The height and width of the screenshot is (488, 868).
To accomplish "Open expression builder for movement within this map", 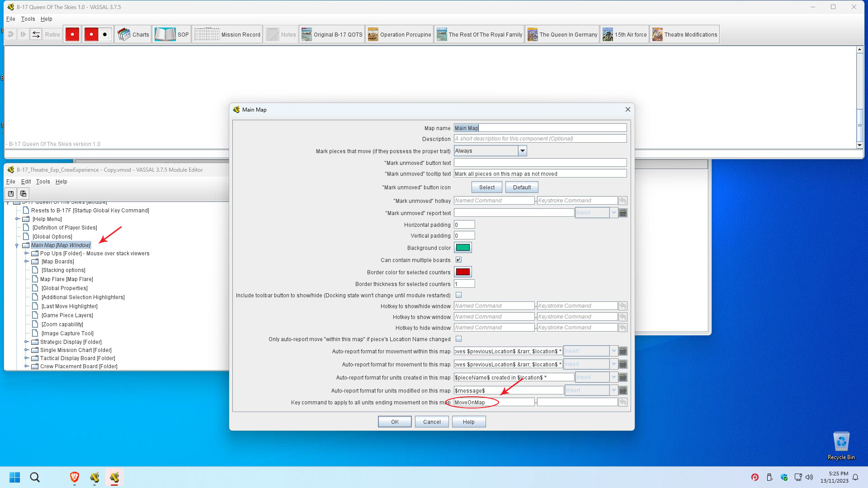I will 623,351.
